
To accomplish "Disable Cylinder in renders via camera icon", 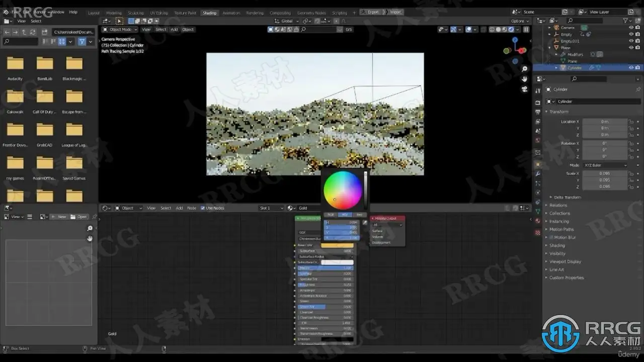I will coord(637,67).
